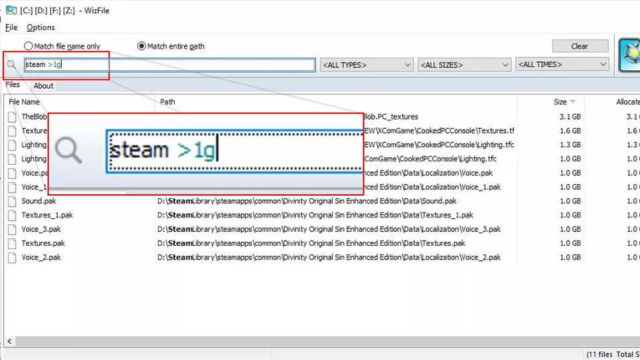
Task: Select the Textures_1.pak file name
Action: pyautogui.click(x=47, y=215)
